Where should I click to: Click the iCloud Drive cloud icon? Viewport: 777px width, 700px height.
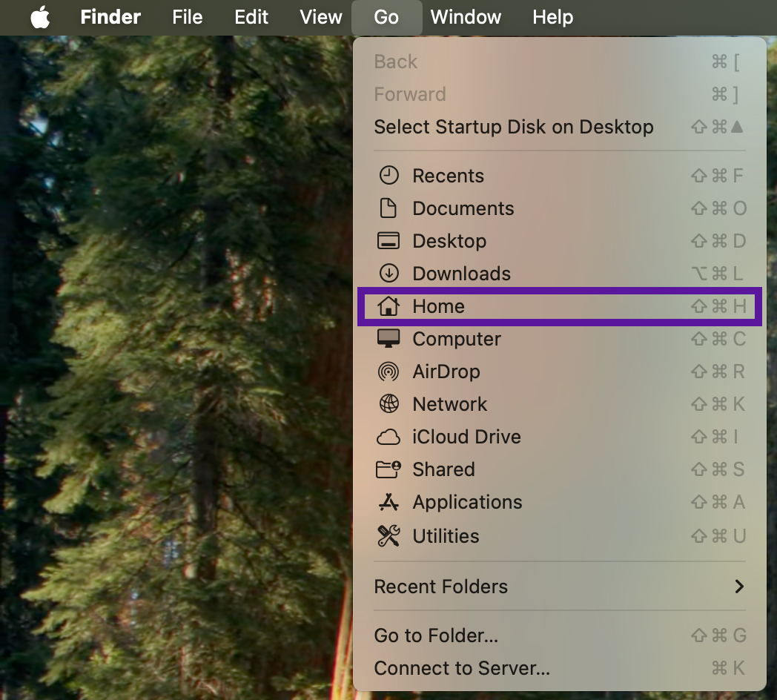tap(389, 437)
